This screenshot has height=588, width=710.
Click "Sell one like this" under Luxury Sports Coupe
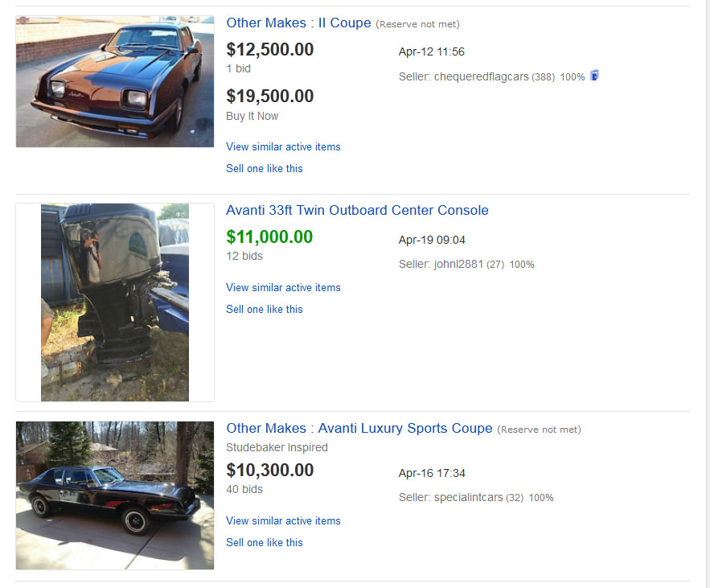[265, 543]
